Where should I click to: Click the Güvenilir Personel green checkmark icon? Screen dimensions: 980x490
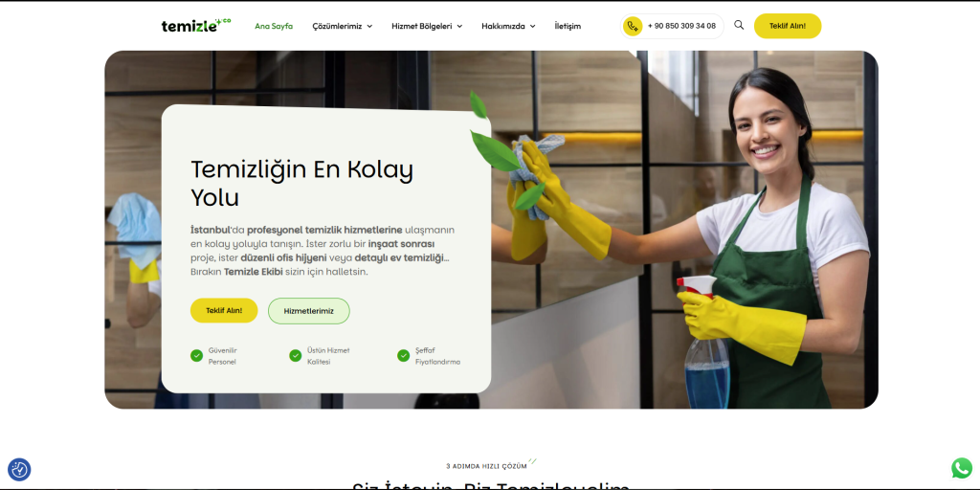coord(196,356)
